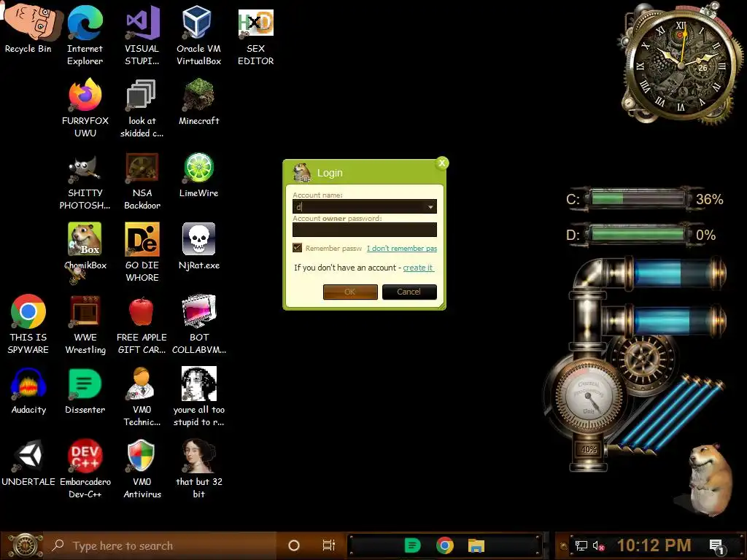The width and height of the screenshot is (747, 560).
Task: Open Chrome from the taskbar
Action: 444,545
